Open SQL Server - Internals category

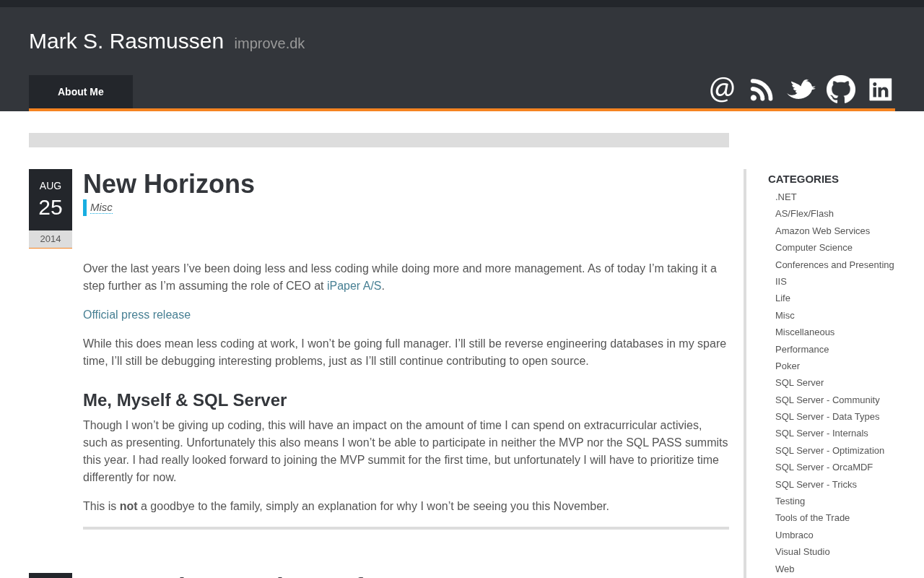tap(821, 433)
